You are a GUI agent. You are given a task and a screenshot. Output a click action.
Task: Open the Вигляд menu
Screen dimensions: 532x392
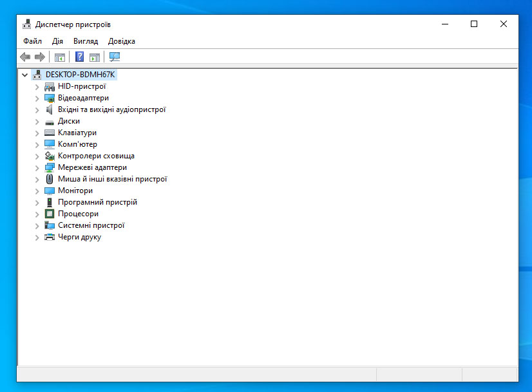coord(86,41)
